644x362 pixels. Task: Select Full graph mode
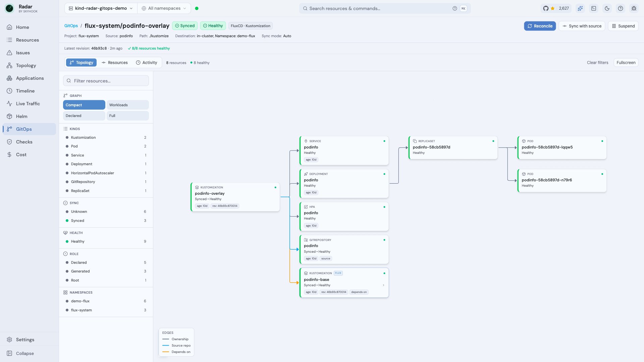tap(127, 116)
